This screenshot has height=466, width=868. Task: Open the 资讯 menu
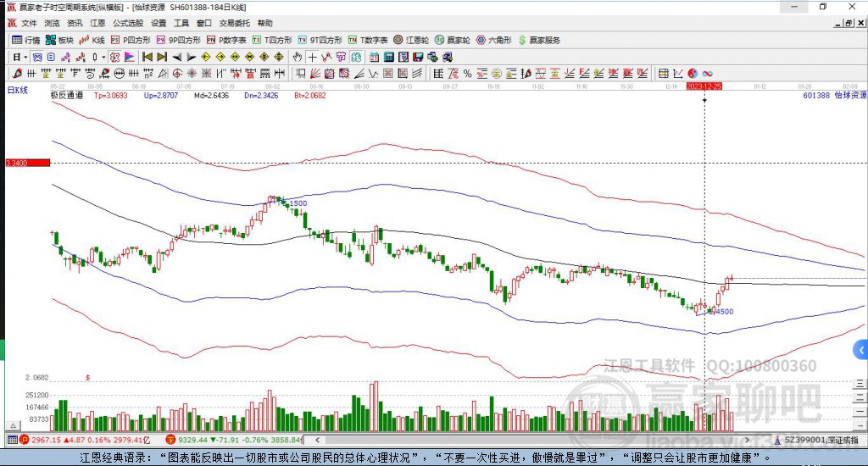pyautogui.click(x=75, y=23)
